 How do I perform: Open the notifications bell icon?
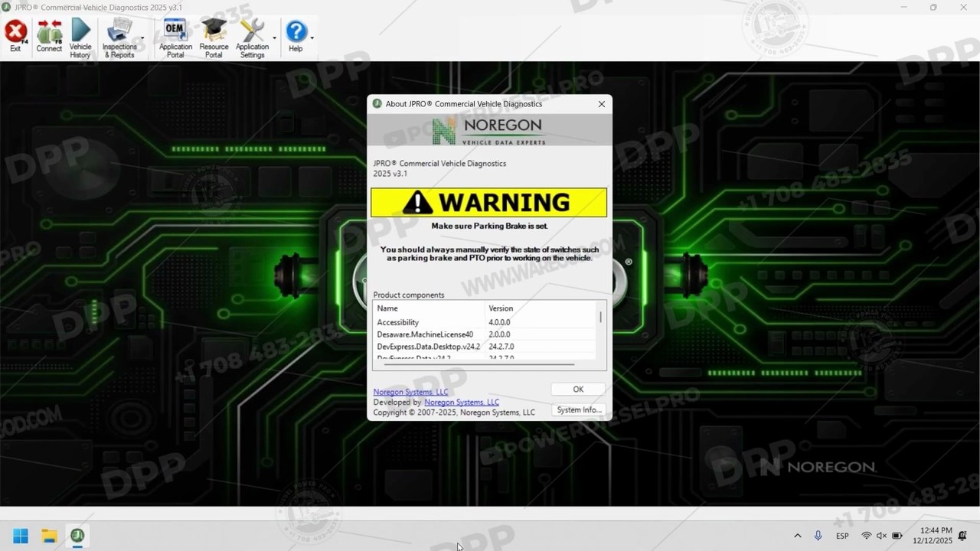coord(962,536)
